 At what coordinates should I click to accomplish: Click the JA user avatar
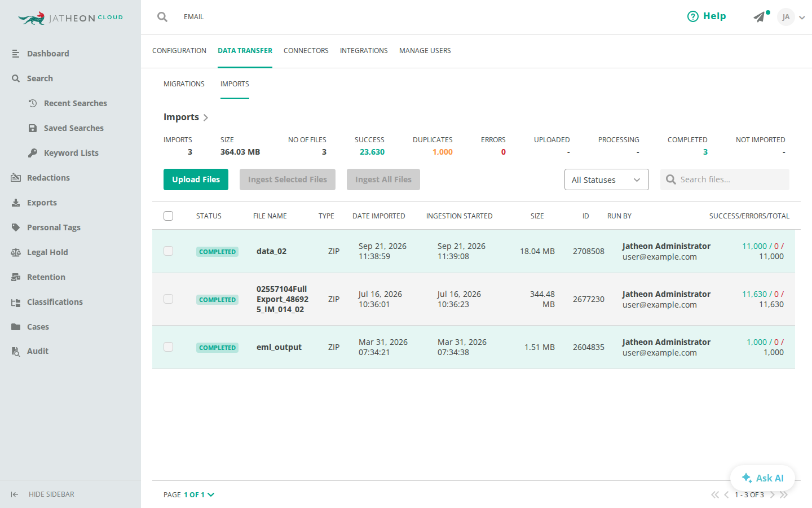tap(786, 17)
